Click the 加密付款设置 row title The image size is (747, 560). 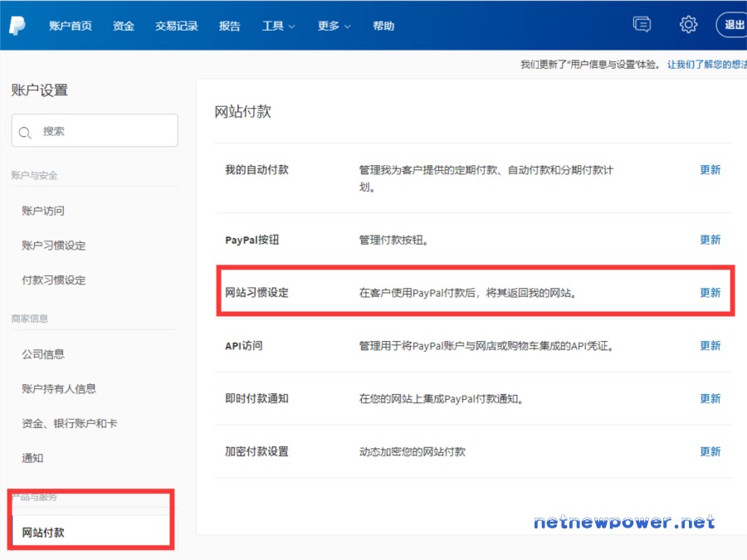coord(256,451)
